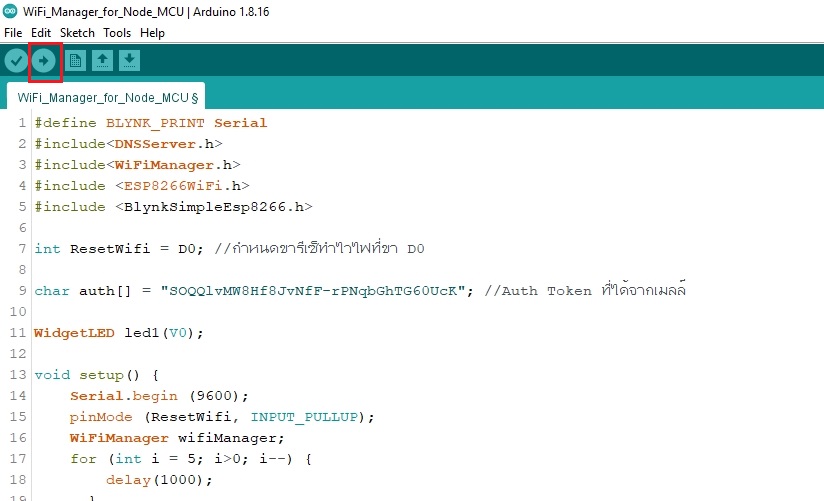The image size is (824, 501).
Task: Select the WiFi_Manager_for_Node_MCU sketch tab
Action: (x=107, y=97)
